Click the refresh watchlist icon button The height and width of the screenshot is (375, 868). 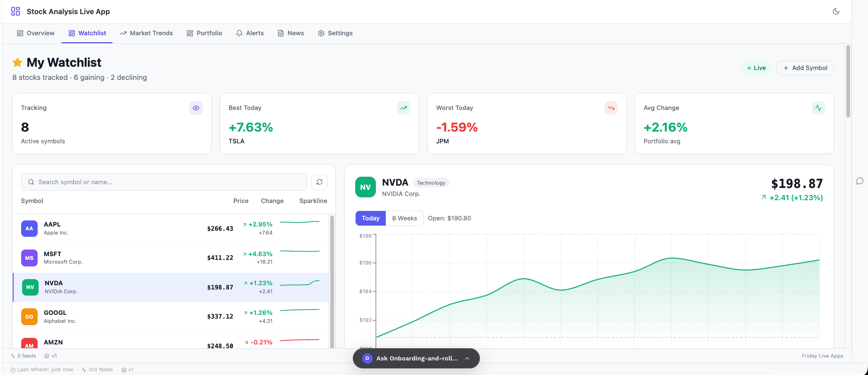(x=319, y=182)
